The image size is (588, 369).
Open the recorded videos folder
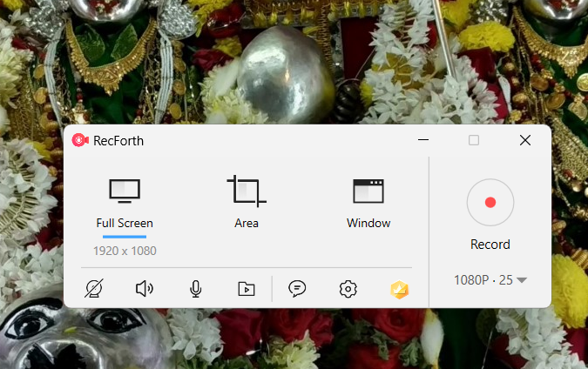247,289
